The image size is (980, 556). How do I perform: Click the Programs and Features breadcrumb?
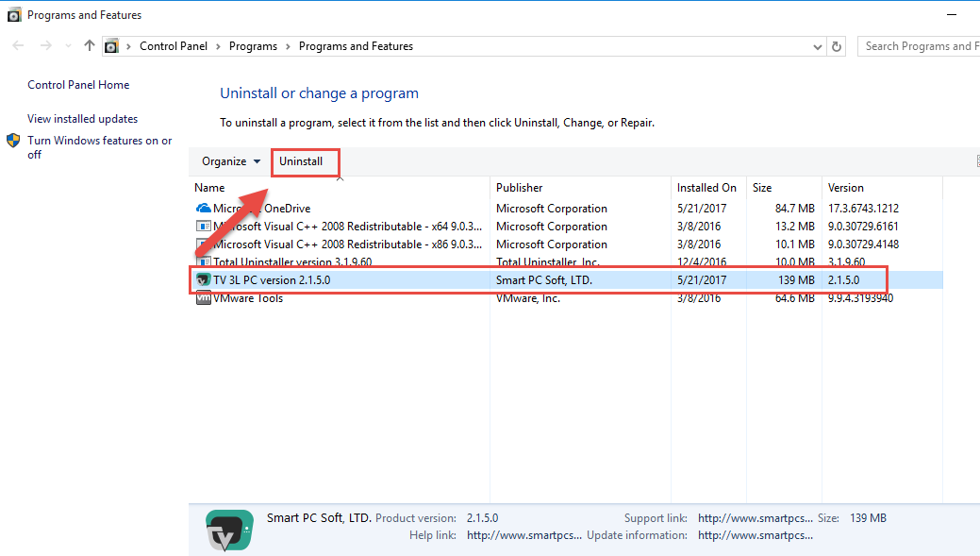(356, 46)
